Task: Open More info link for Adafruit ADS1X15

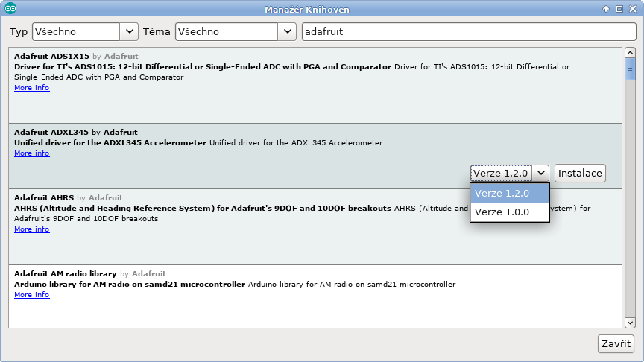Action: click(31, 87)
